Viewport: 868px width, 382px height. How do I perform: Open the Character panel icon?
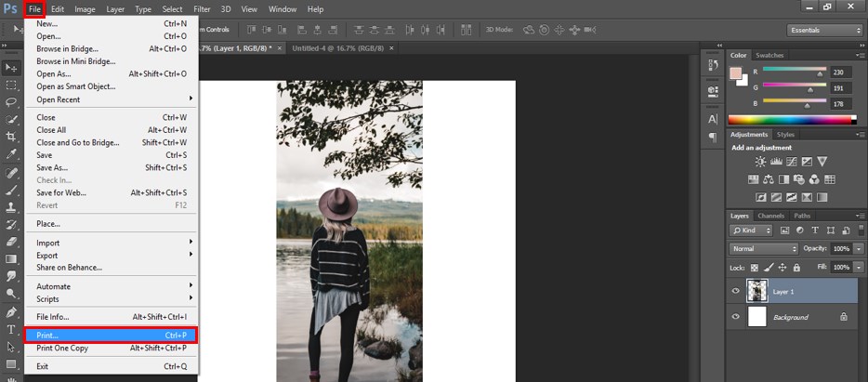click(713, 119)
